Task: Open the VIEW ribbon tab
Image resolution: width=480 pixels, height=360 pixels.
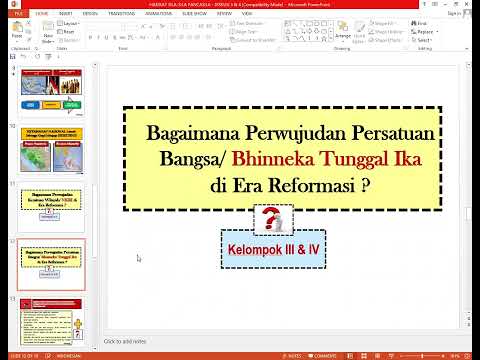Action: pyautogui.click(x=247, y=14)
